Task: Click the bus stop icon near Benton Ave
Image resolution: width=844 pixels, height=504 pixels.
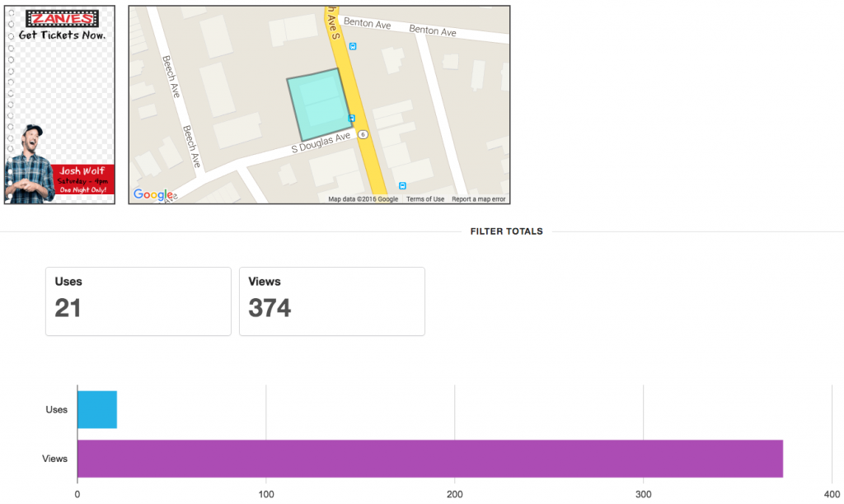Action: point(353,46)
